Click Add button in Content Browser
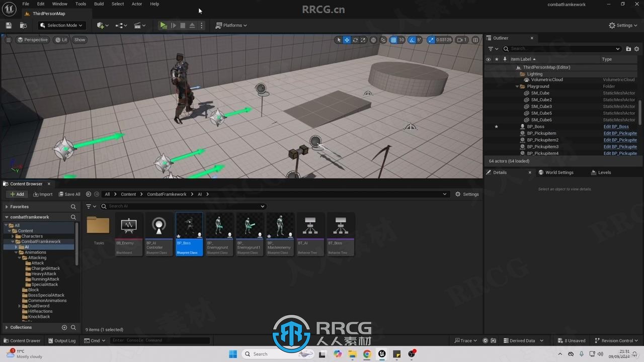The width and height of the screenshot is (644, 362). (x=17, y=194)
